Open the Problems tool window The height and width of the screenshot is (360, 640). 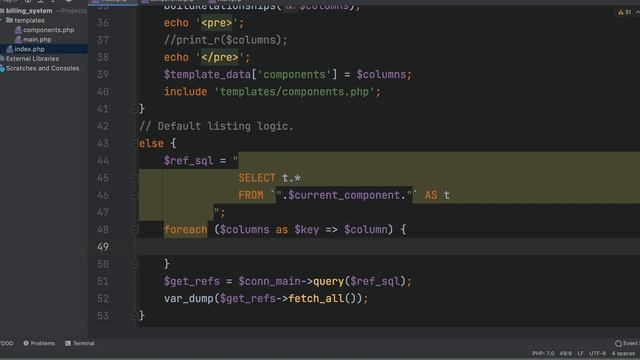39,343
